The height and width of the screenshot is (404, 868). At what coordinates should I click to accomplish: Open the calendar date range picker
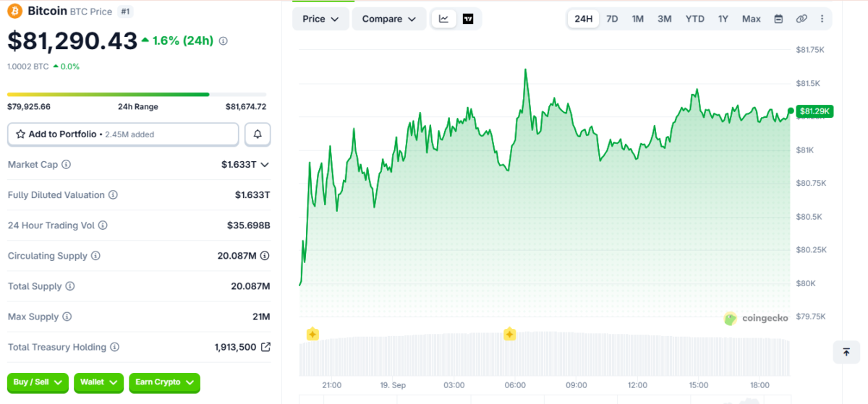coord(778,19)
